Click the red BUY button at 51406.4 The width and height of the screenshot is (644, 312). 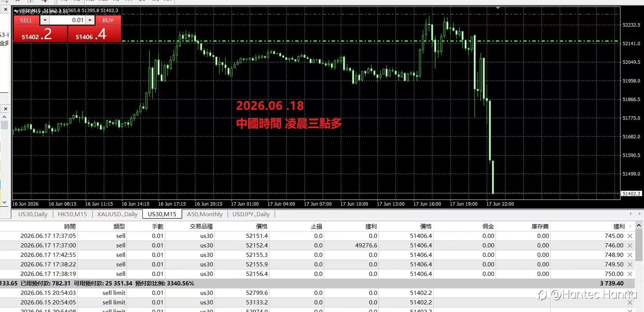94,34
